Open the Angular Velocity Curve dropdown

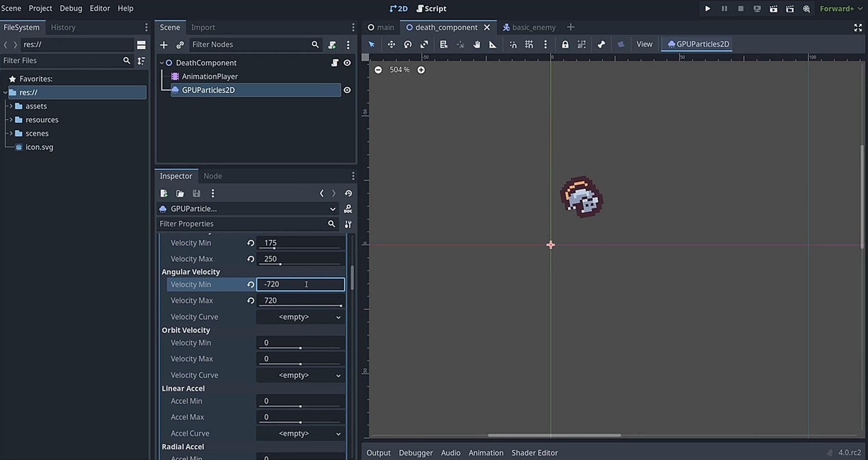coord(300,317)
